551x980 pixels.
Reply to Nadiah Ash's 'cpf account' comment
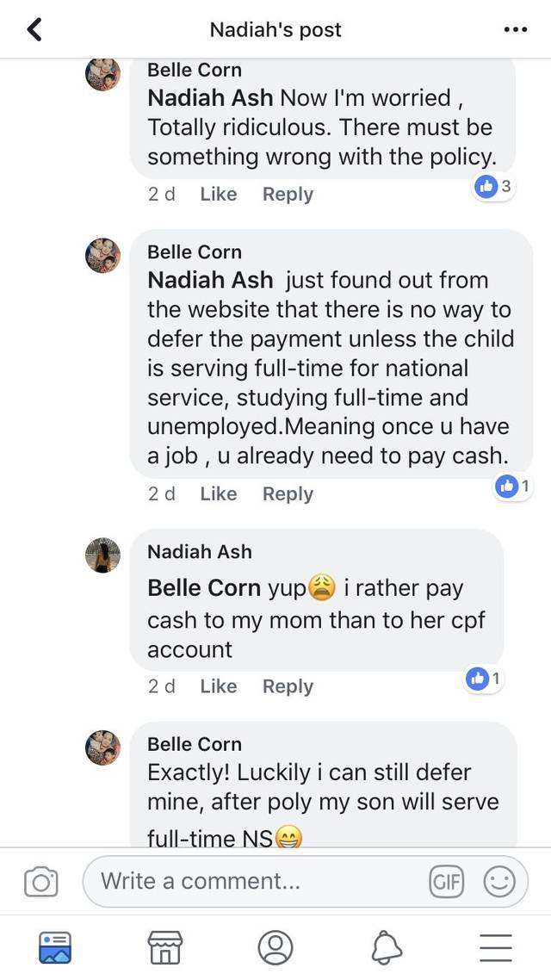click(288, 686)
